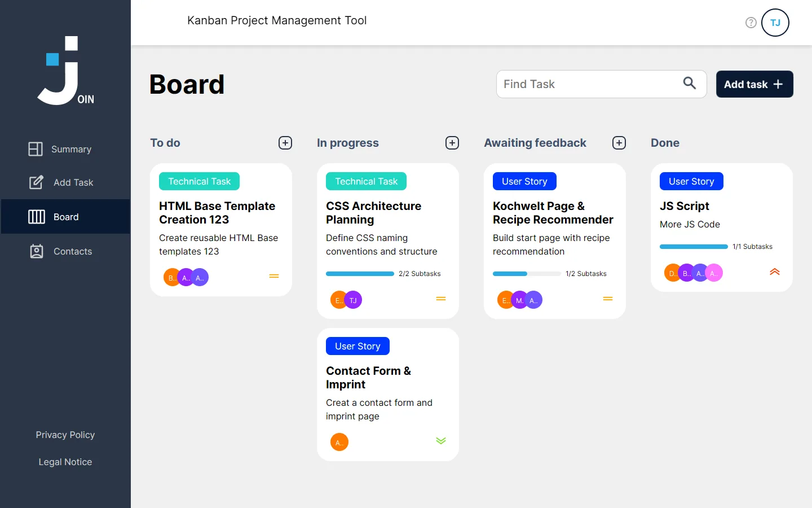This screenshot has height=508, width=812.
Task: Click the orange A avatar on Contact Form card
Action: [339, 442]
